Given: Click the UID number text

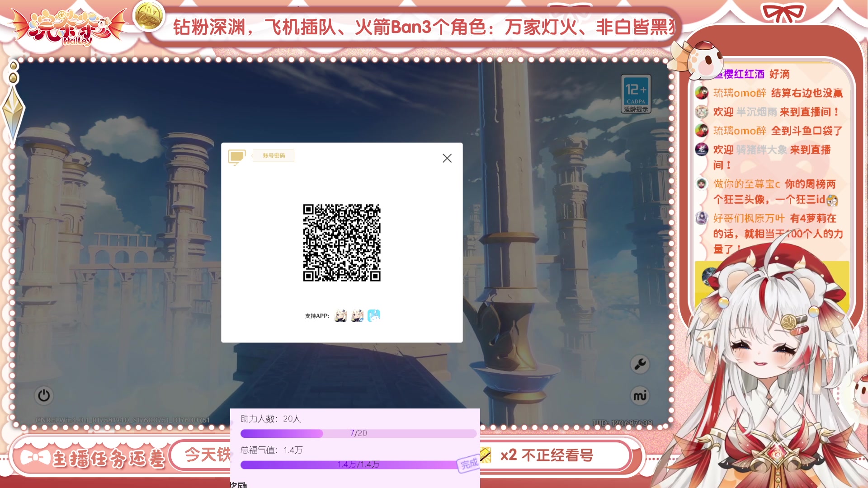Looking at the screenshot, I should (x=623, y=423).
